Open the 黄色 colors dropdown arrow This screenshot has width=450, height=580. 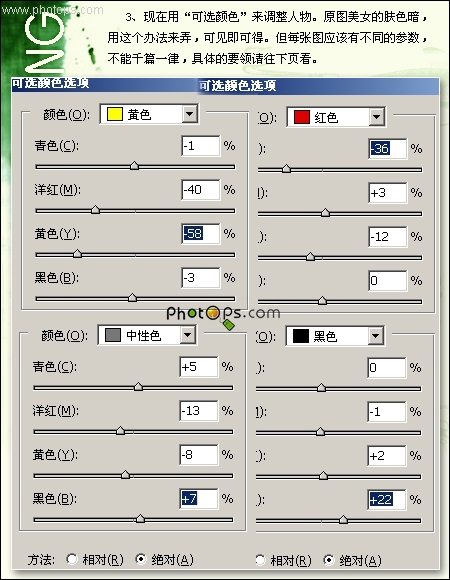click(189, 114)
